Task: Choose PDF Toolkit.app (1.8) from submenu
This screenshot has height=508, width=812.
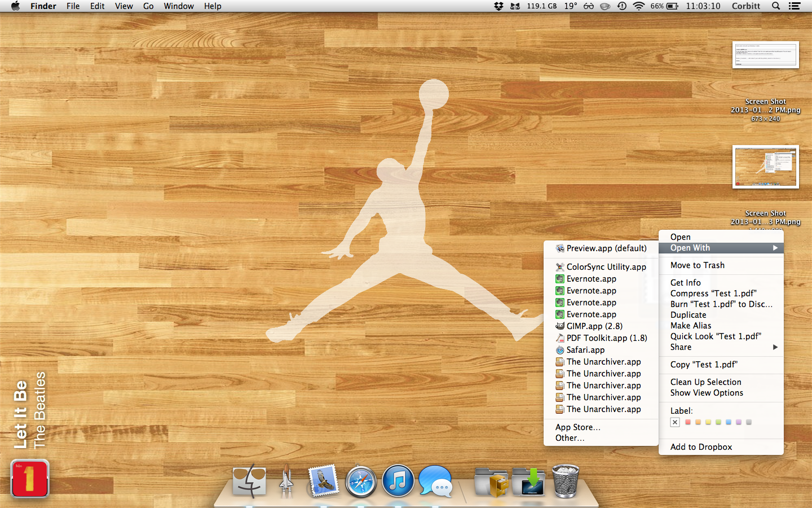Action: pos(601,338)
